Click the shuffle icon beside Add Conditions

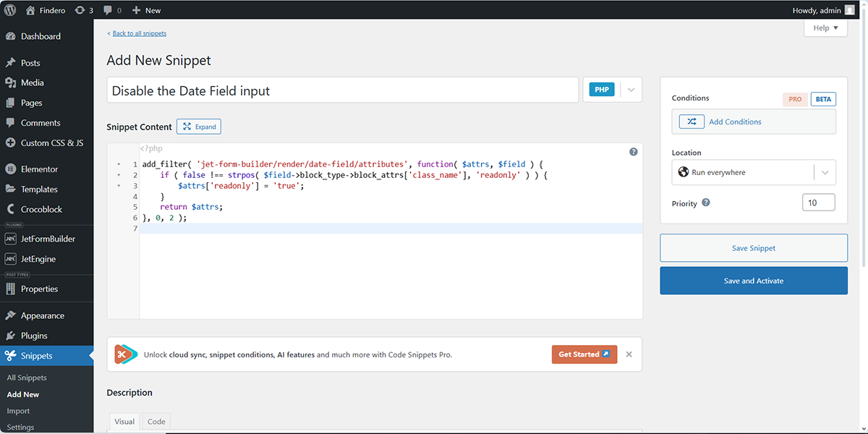[692, 122]
